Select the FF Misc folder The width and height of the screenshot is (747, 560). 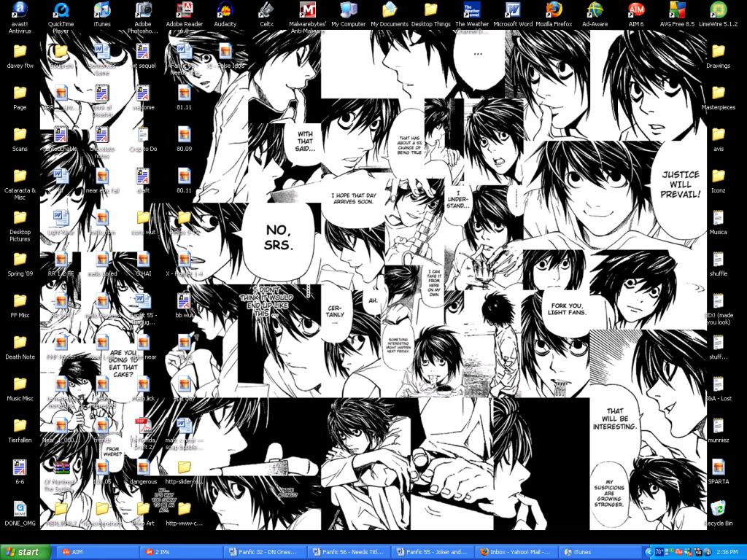pos(20,306)
